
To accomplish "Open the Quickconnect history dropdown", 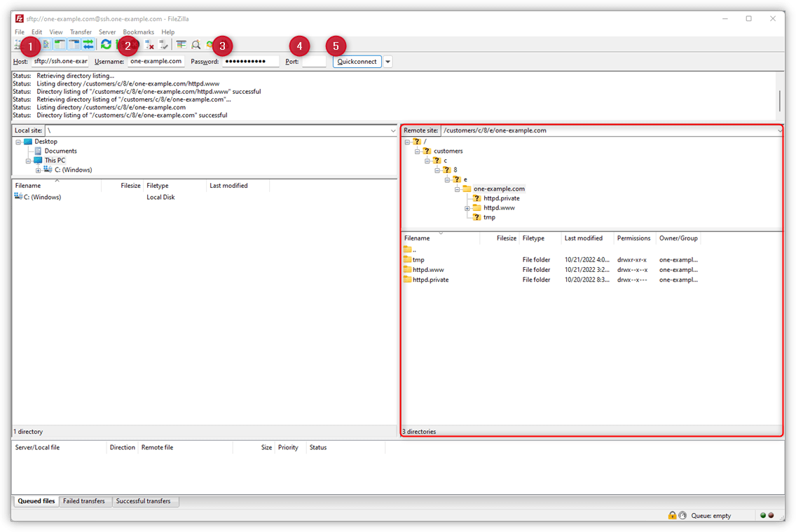I will coord(387,61).
